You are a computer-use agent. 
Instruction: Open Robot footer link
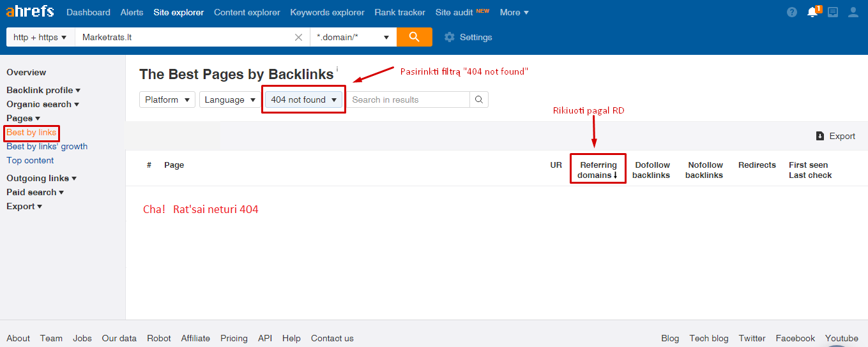click(159, 338)
